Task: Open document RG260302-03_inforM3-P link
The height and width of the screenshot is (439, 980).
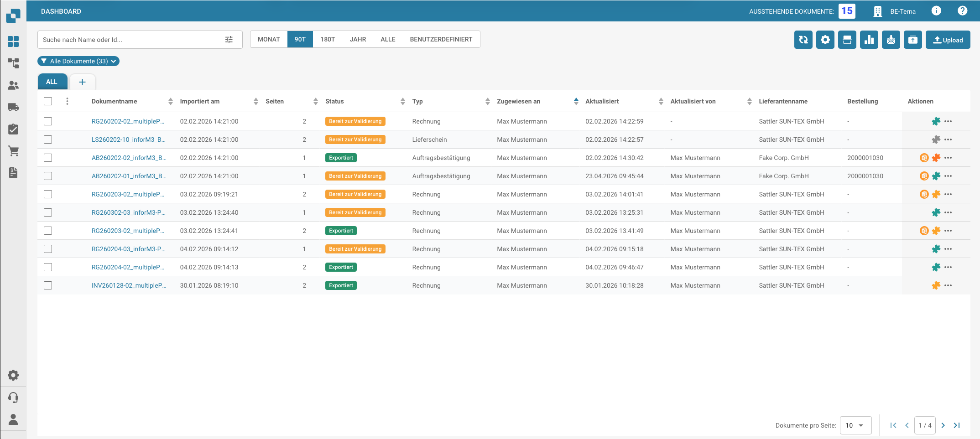Action: coord(128,212)
